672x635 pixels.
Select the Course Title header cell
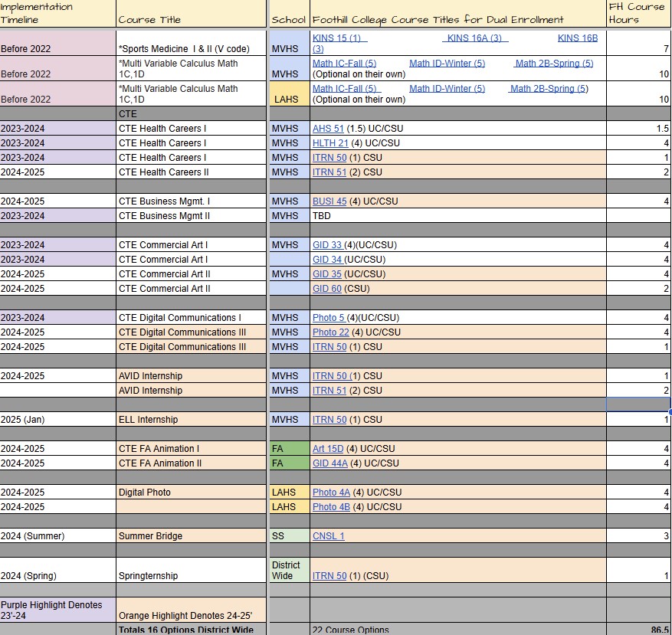191,14
